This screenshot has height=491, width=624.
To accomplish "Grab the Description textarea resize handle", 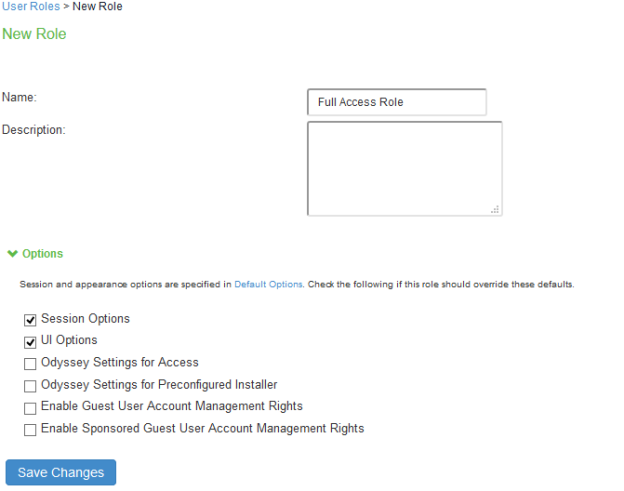I will coord(495,209).
